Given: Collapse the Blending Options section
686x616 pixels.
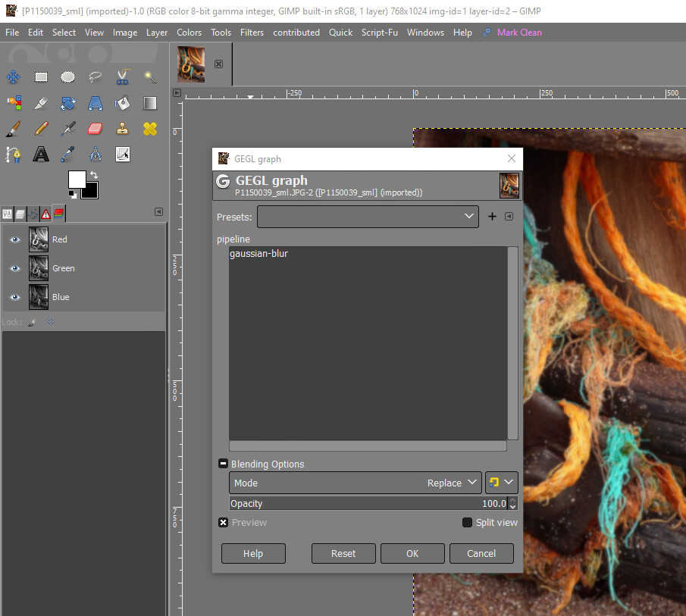Looking at the screenshot, I should pyautogui.click(x=223, y=464).
